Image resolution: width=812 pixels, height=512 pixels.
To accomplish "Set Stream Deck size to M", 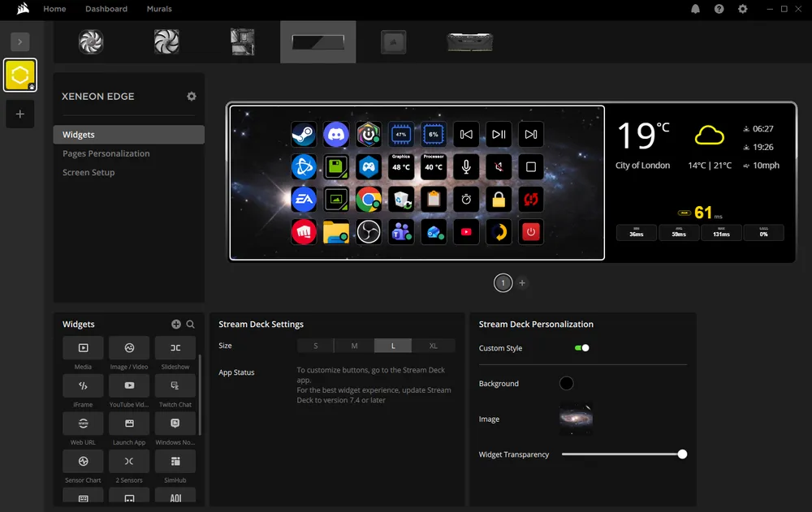I will [354, 346].
